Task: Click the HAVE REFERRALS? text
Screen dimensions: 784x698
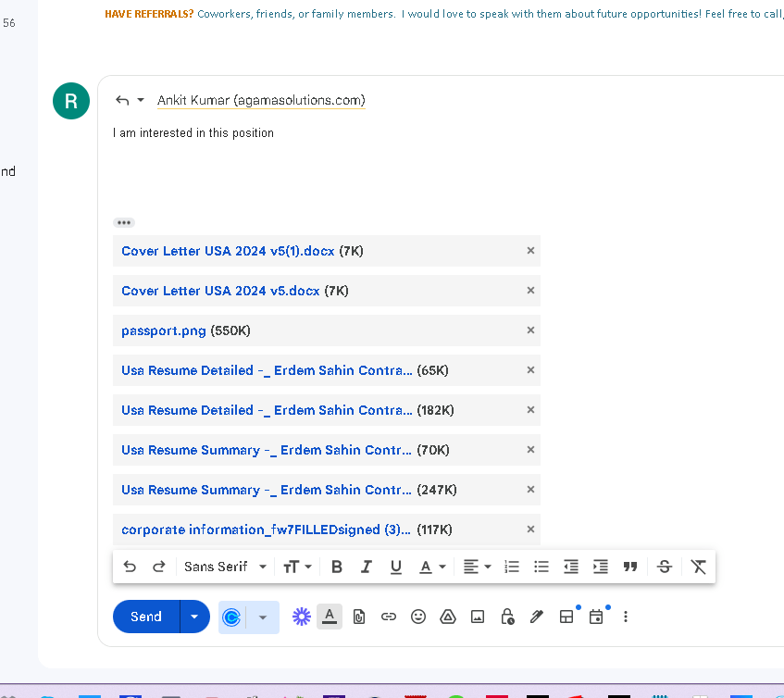Action: point(149,14)
